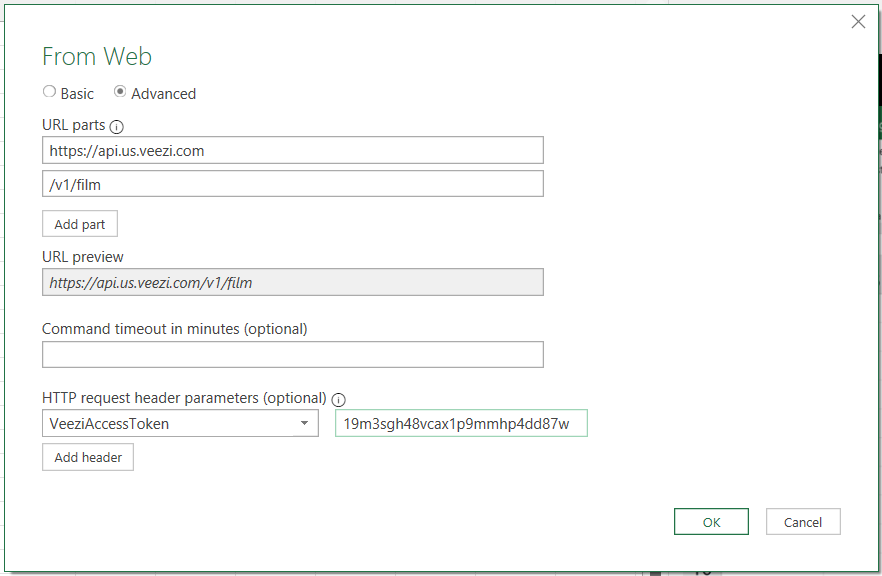
Task: Click the https://api.us.veezi.com URL part field
Action: click(x=292, y=149)
